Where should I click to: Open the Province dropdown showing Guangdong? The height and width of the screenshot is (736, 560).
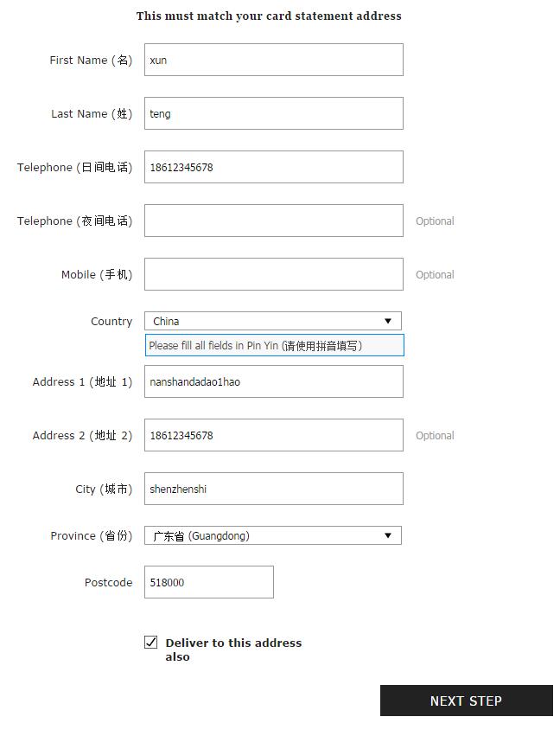pos(273,535)
